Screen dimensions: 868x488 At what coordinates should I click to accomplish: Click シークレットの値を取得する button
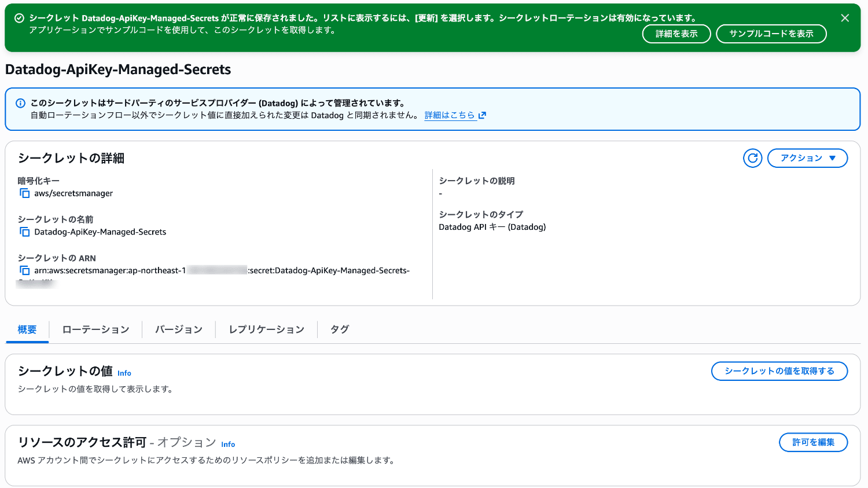(x=779, y=371)
